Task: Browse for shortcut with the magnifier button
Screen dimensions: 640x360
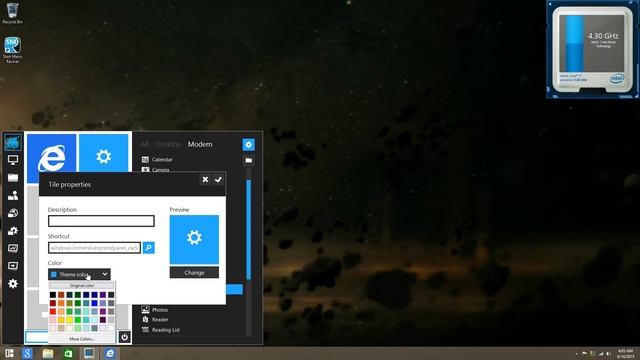Action: 149,247
